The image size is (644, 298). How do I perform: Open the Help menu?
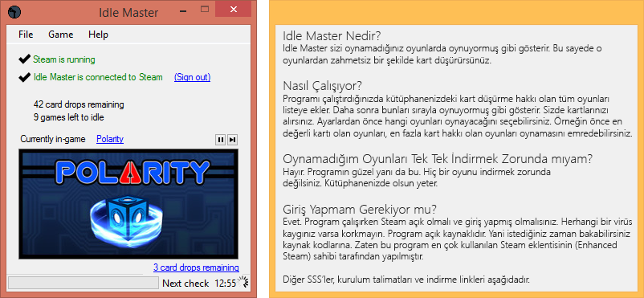pos(98,35)
